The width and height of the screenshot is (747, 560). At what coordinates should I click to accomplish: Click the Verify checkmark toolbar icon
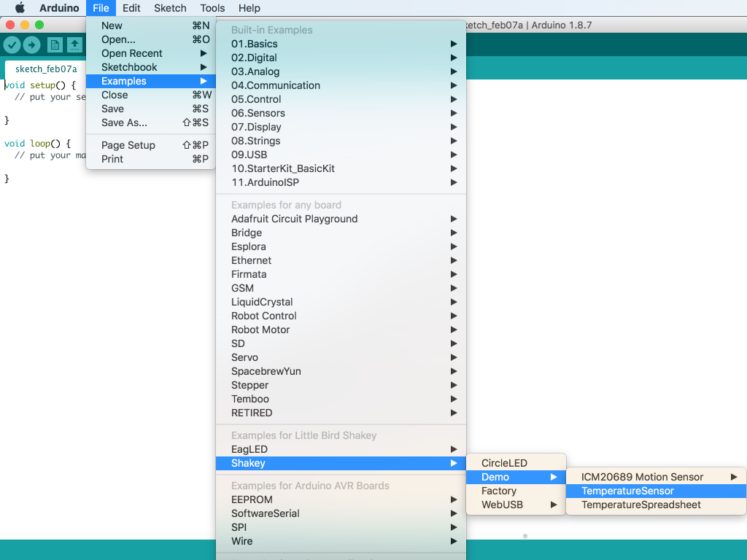pyautogui.click(x=12, y=45)
